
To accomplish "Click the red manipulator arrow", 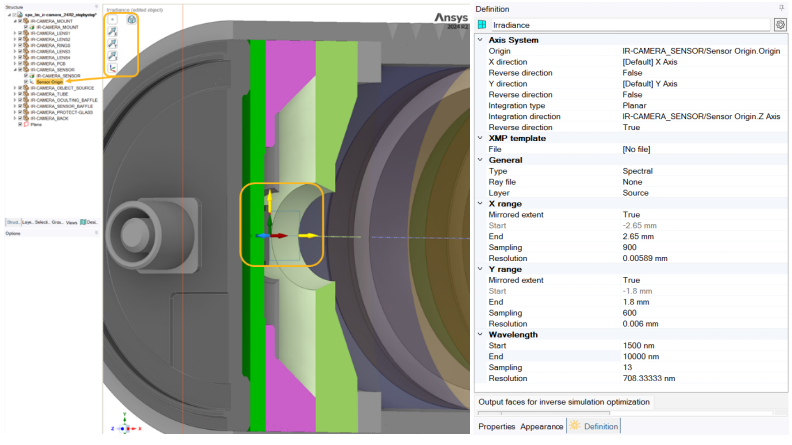I will pos(279,236).
